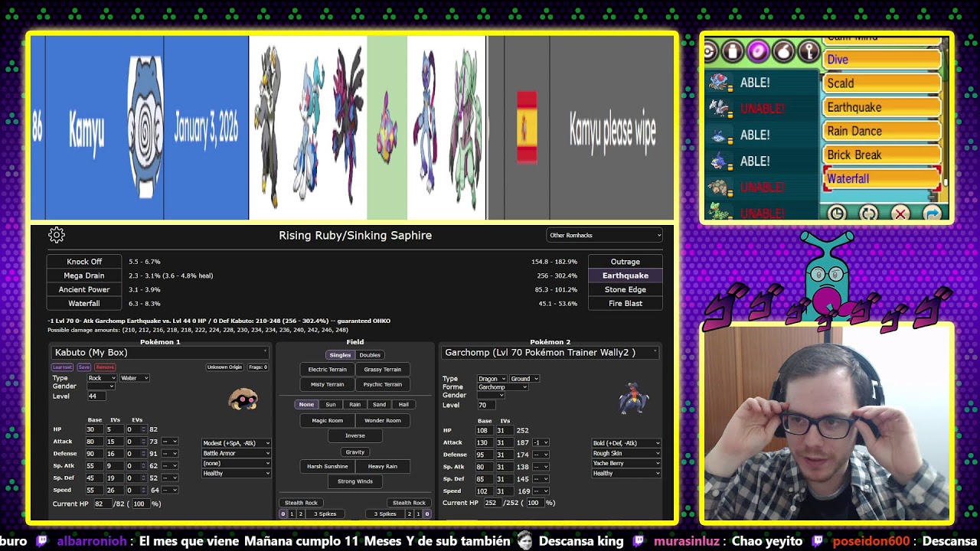
Task: Open the Yache Berry item dropdown
Action: pos(626,463)
